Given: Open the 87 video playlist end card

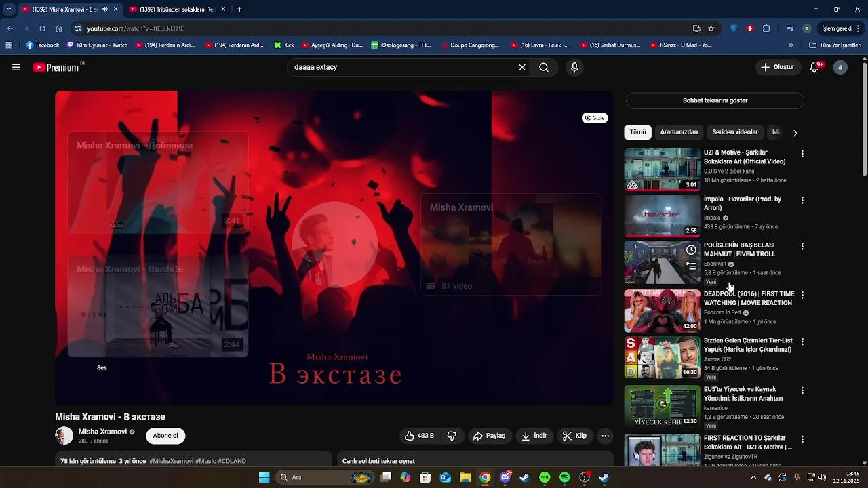Looking at the screenshot, I should click(511, 245).
